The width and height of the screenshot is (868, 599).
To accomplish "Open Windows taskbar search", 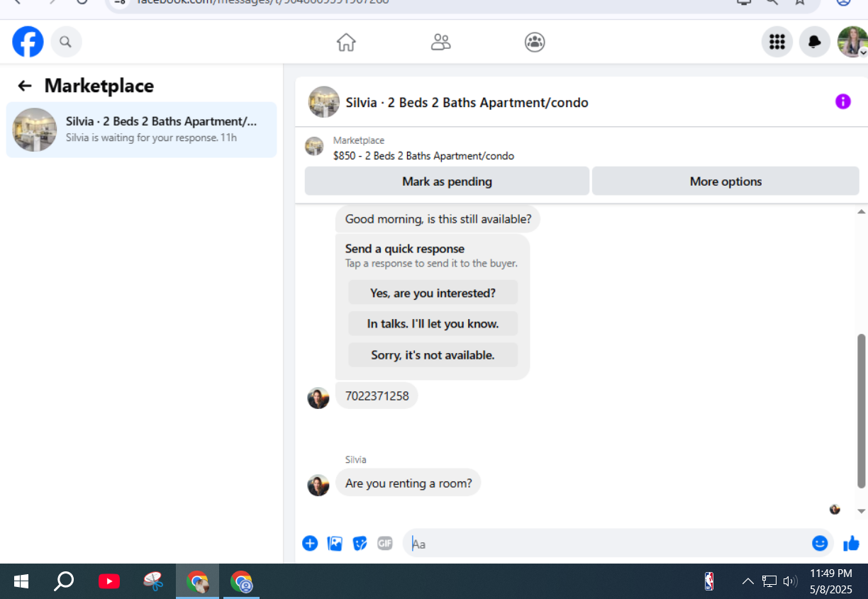I will coord(64,582).
